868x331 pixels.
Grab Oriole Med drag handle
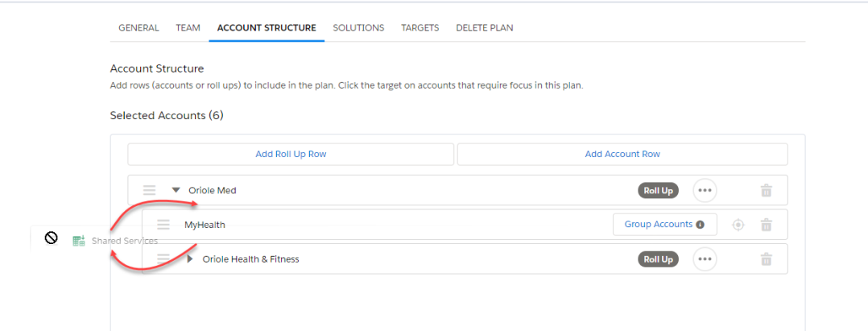click(x=150, y=190)
